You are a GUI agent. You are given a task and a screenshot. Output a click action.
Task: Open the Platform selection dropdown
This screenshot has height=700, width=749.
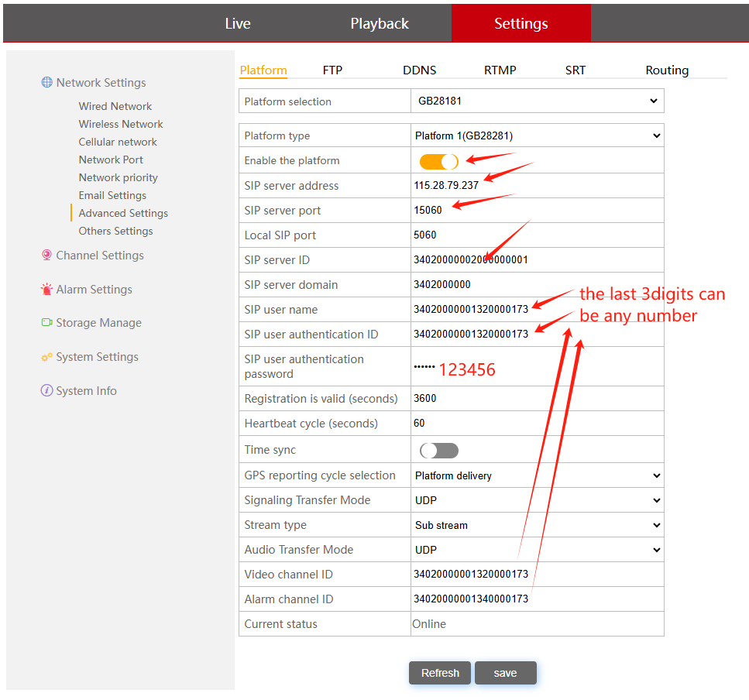coord(537,101)
